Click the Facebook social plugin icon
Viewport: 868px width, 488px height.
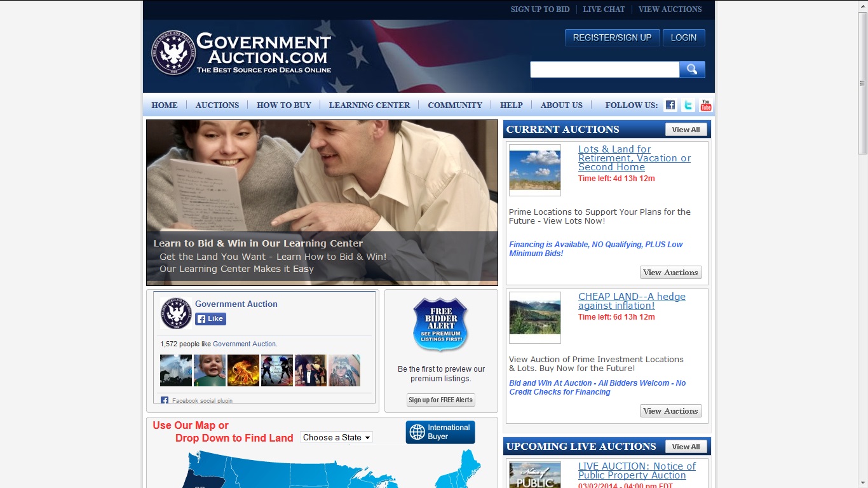[x=164, y=400]
